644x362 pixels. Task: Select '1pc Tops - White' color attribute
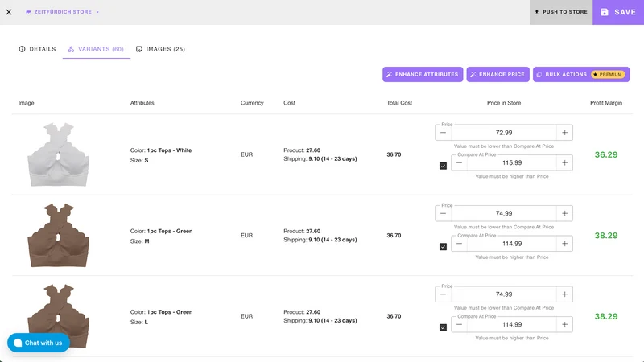tap(169, 150)
